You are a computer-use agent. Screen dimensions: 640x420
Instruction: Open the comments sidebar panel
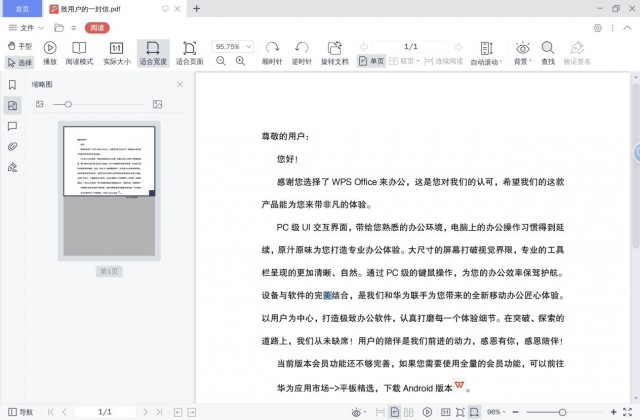(12, 126)
